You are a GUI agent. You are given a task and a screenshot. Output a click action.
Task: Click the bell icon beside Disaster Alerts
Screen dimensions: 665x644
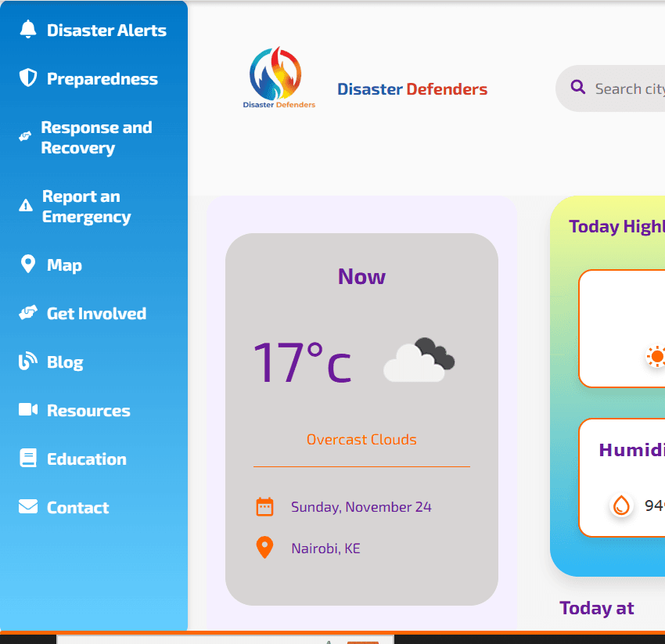pos(28,29)
